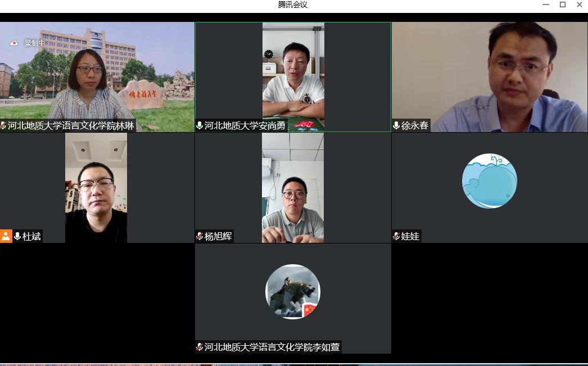The height and width of the screenshot is (366, 588).
Task: Click the muted mic icon beside 娃娃
Action: click(396, 236)
